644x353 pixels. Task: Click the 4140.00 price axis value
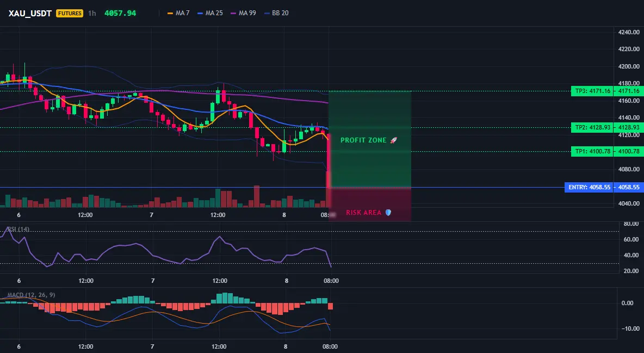(x=629, y=118)
